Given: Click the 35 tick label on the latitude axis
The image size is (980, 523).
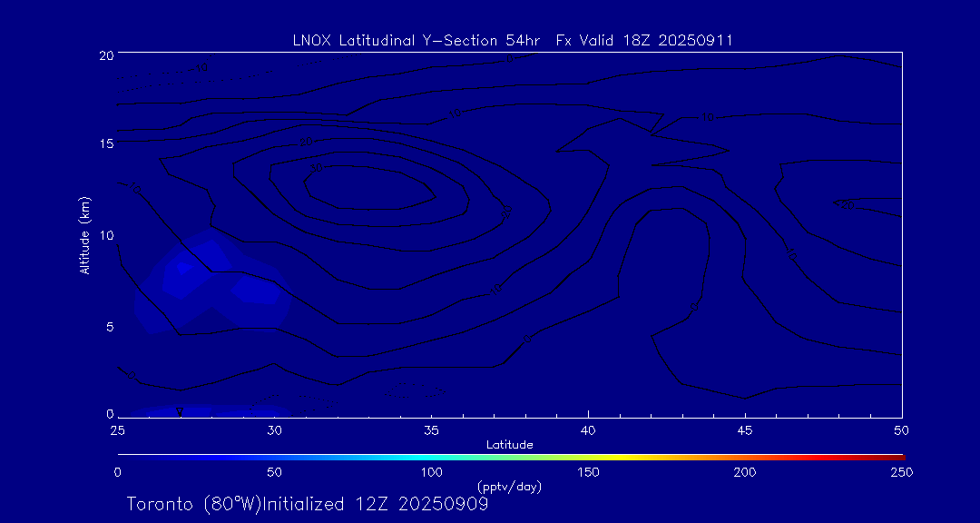Looking at the screenshot, I should tap(431, 429).
